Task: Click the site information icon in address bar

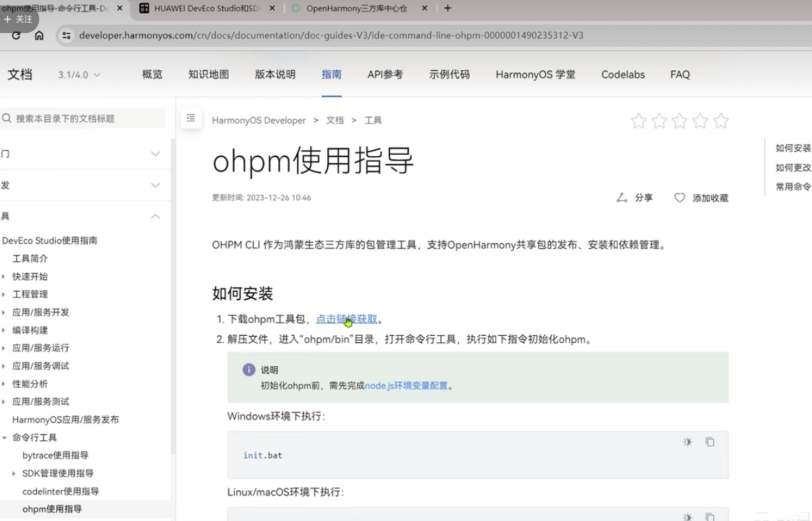Action: [66, 35]
